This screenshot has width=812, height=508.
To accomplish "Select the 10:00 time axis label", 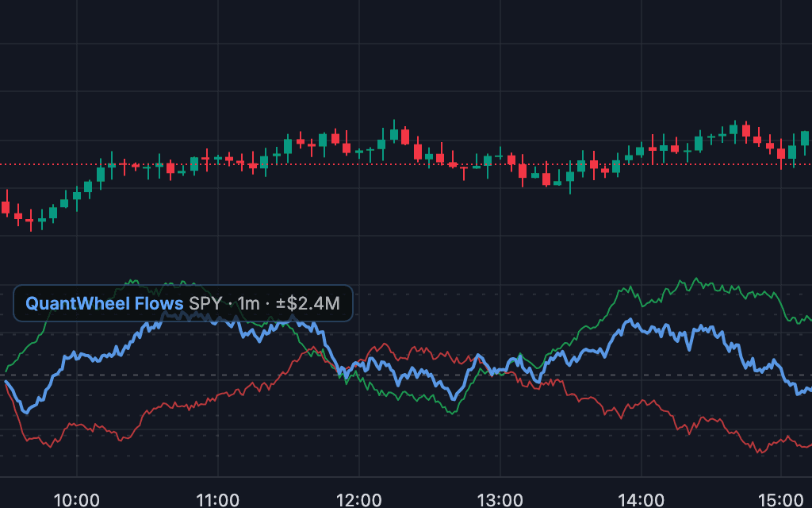I will pyautogui.click(x=77, y=501).
